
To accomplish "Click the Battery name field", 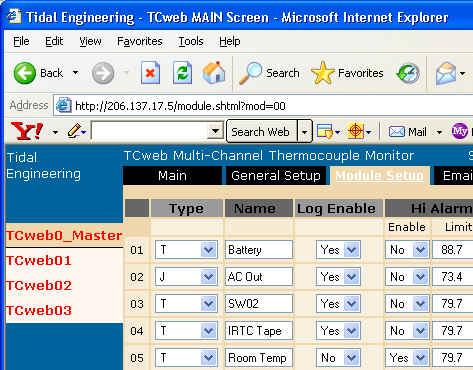I will tap(259, 250).
